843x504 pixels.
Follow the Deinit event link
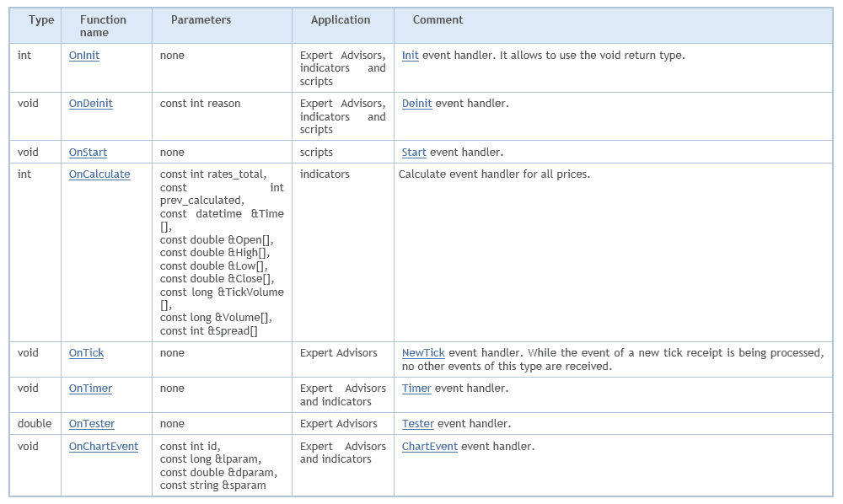click(x=416, y=104)
